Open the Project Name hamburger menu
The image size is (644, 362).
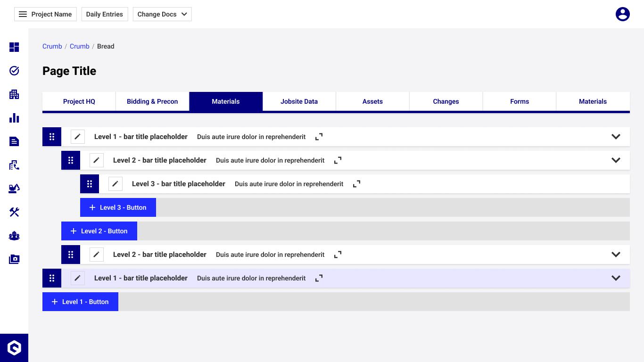tap(23, 14)
